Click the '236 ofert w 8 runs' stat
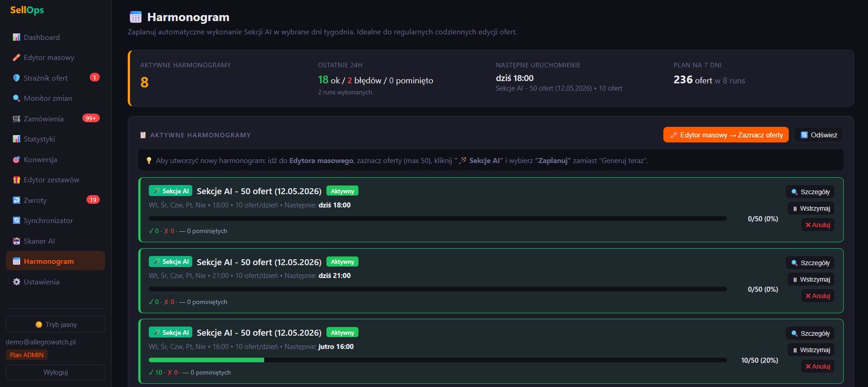The height and width of the screenshot is (387, 868). pos(709,80)
